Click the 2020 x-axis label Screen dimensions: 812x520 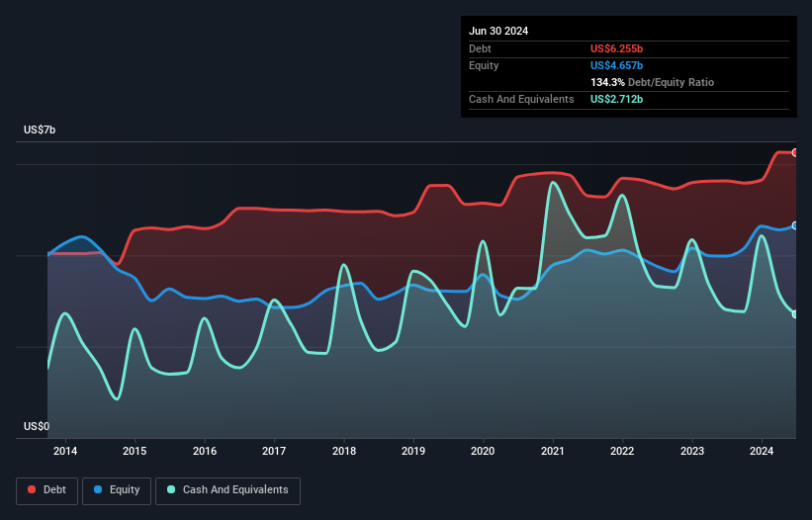[483, 451]
